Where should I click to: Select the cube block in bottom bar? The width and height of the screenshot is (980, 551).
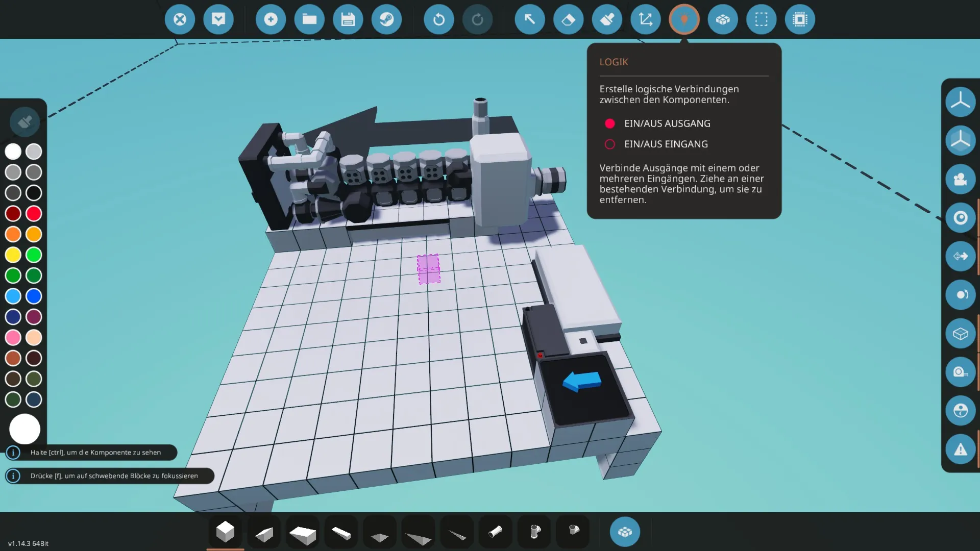[225, 532]
